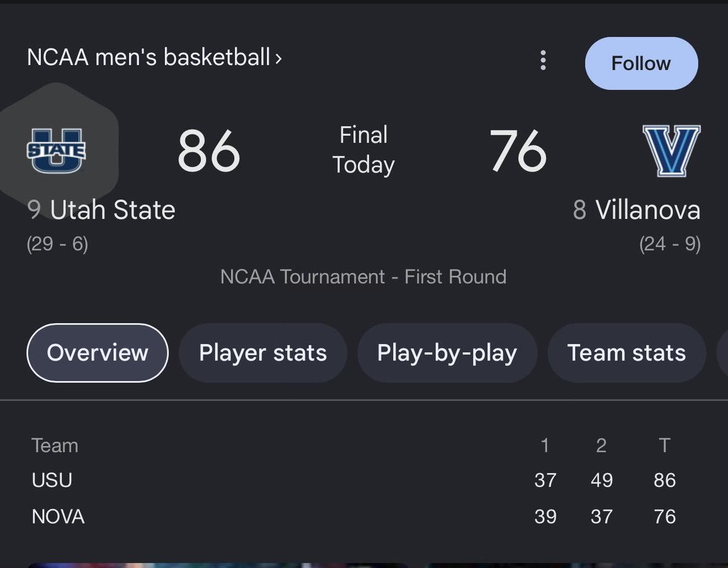Viewport: 728px width, 568px height.
Task: Open the NCAA men's basketball link
Action: [x=148, y=58]
